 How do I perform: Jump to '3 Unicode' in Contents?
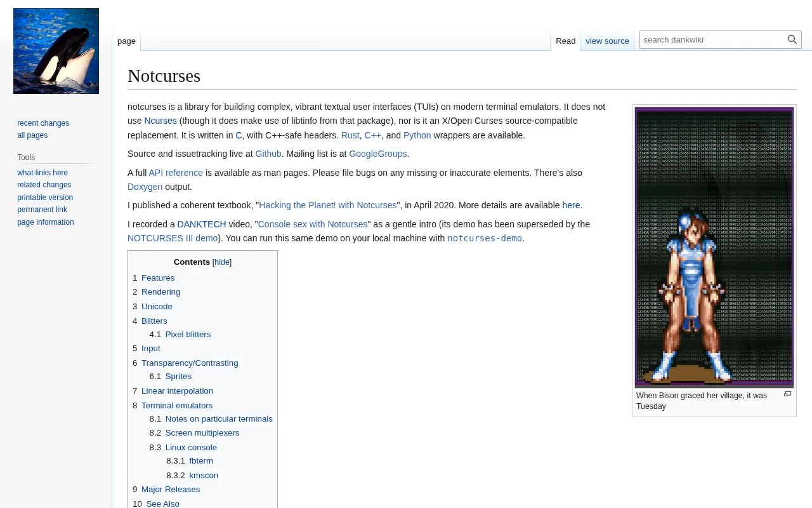(152, 307)
